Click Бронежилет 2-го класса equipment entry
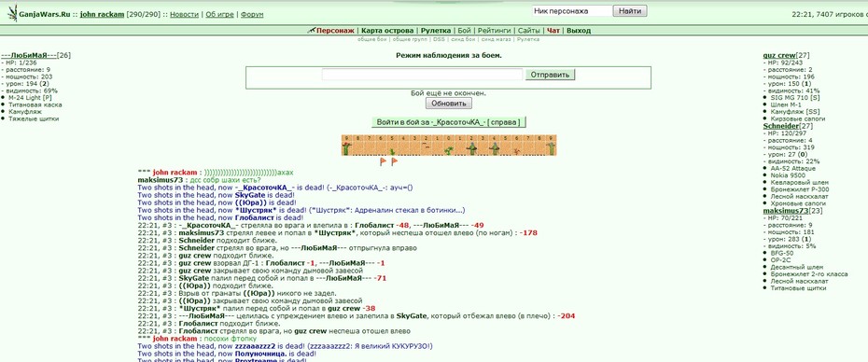This screenshot has width=868, height=362. [x=809, y=274]
